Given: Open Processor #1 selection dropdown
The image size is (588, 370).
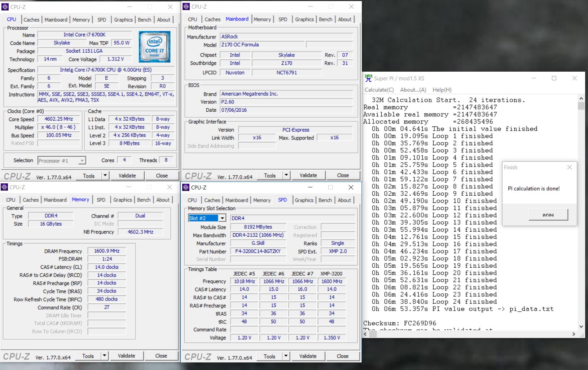Looking at the screenshot, I should click(82, 160).
